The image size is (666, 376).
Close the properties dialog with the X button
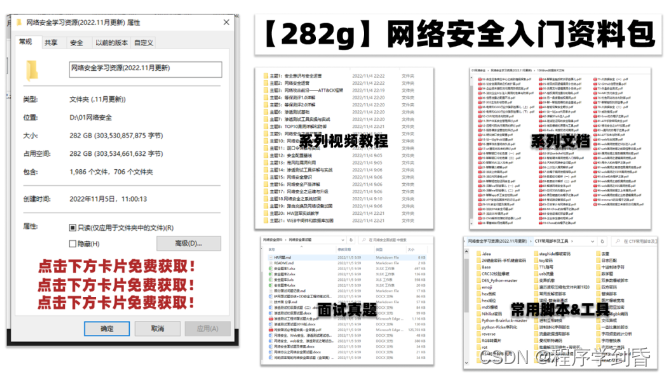(226, 22)
